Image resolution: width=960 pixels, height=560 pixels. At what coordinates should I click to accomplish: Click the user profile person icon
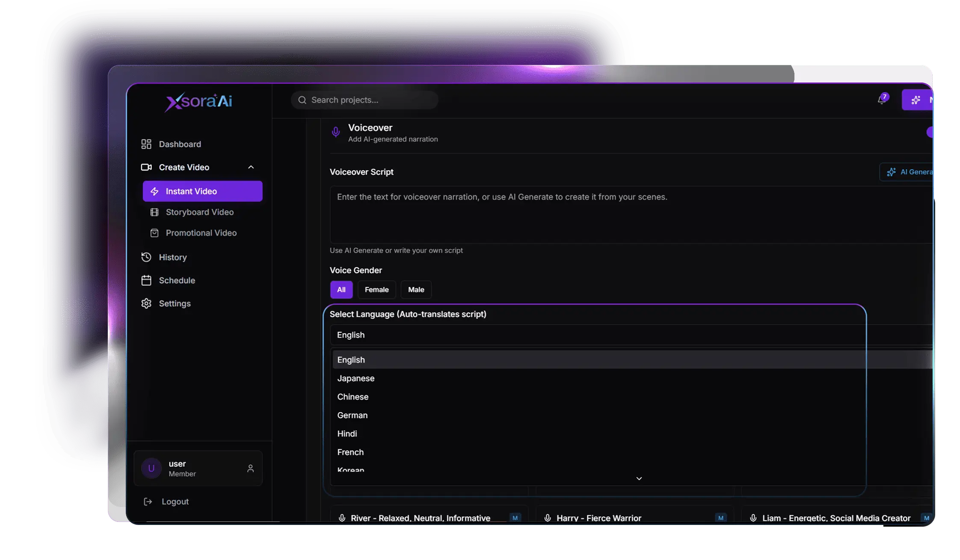point(251,469)
